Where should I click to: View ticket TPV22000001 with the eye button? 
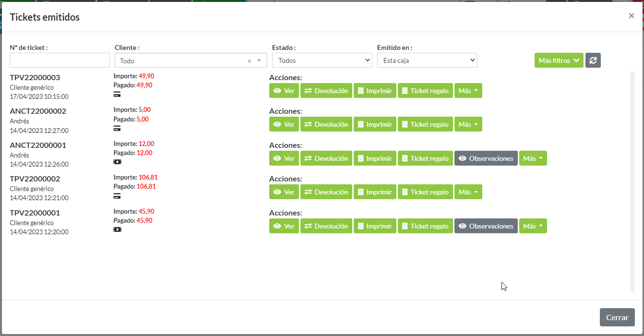pos(284,226)
